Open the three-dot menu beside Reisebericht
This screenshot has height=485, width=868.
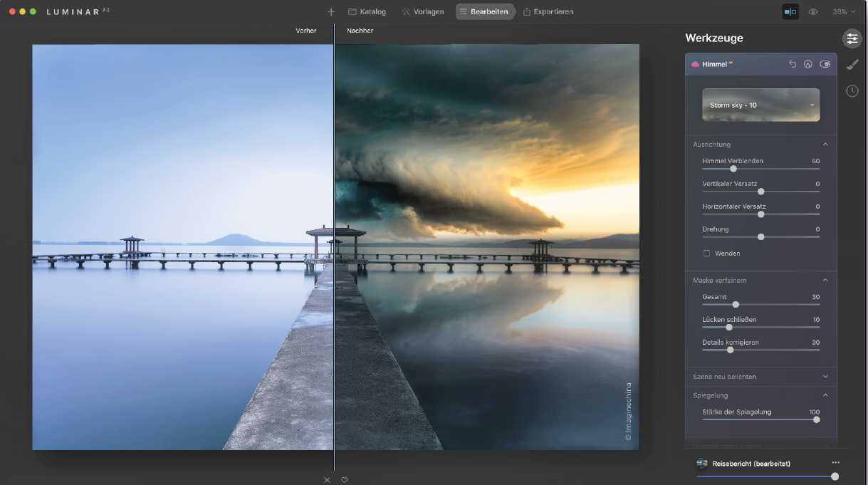(x=835, y=463)
